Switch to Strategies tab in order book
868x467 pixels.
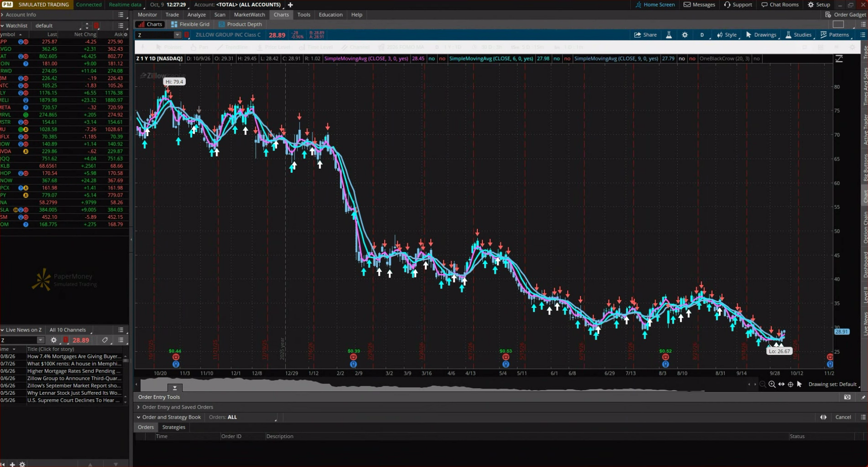[x=174, y=427]
